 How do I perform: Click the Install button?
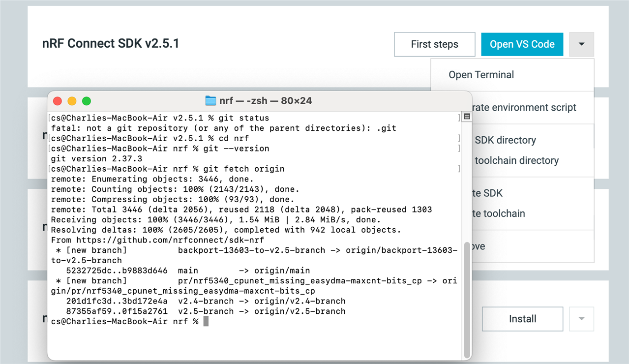tap(522, 319)
